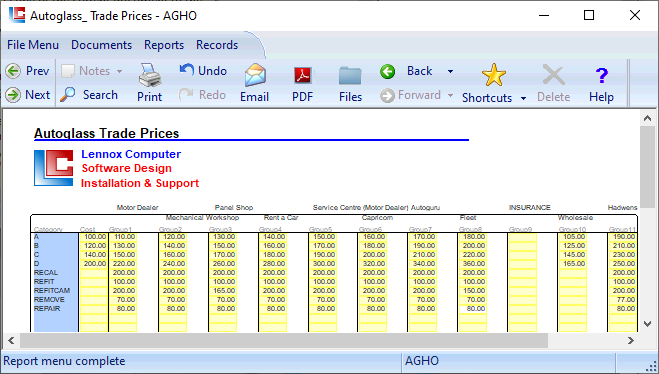Click the vertical scrollbar down arrow
The image size is (659, 374).
[647, 324]
